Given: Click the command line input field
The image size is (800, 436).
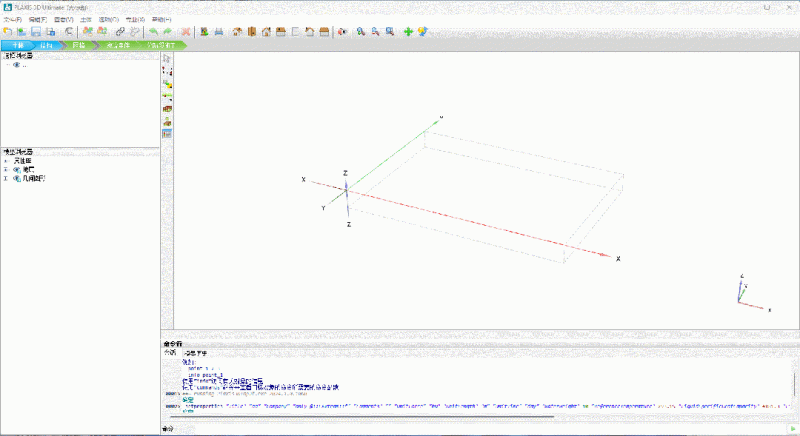Looking at the screenshot, I should [x=482, y=429].
